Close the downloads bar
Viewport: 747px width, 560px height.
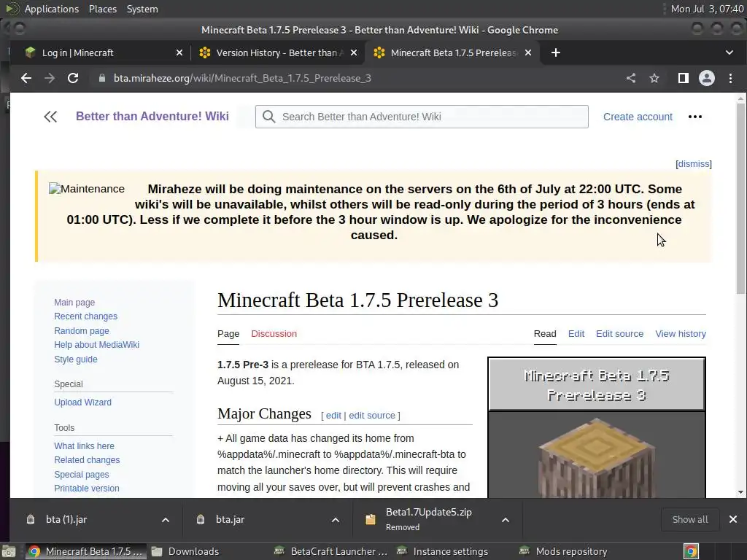[x=732, y=519]
